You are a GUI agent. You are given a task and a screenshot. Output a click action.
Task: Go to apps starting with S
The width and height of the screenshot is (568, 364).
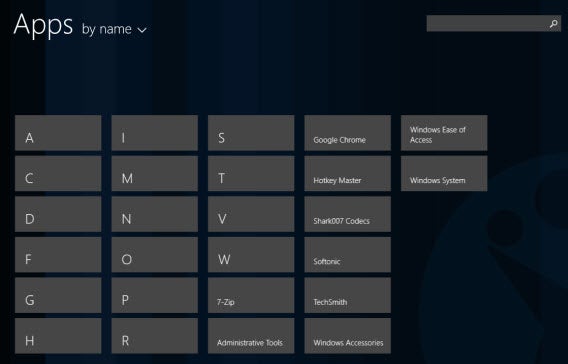point(251,133)
